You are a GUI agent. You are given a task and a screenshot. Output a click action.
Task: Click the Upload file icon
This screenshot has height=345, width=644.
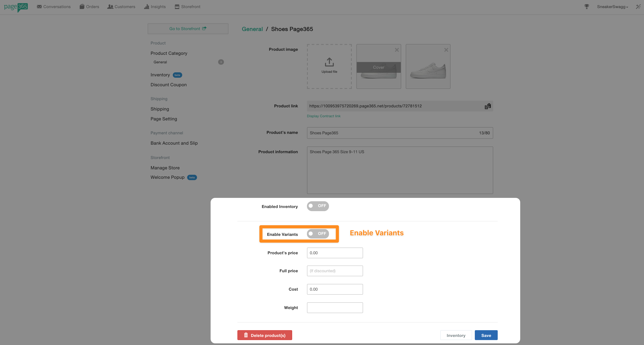click(x=329, y=62)
